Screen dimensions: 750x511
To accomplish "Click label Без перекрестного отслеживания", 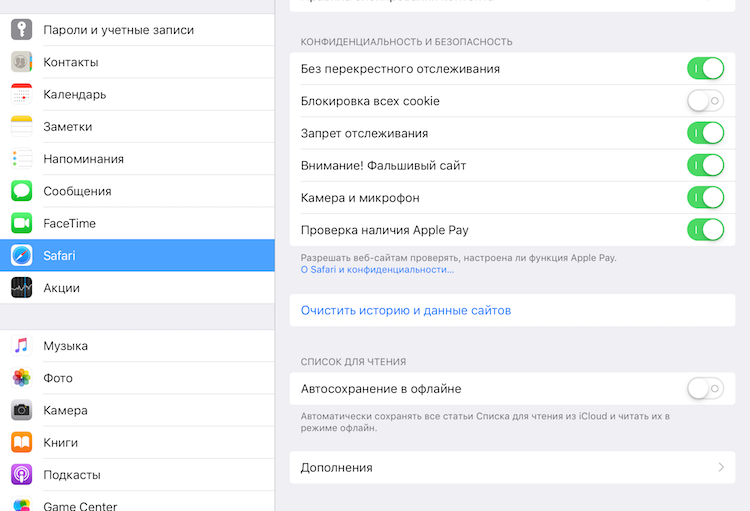I will click(400, 69).
